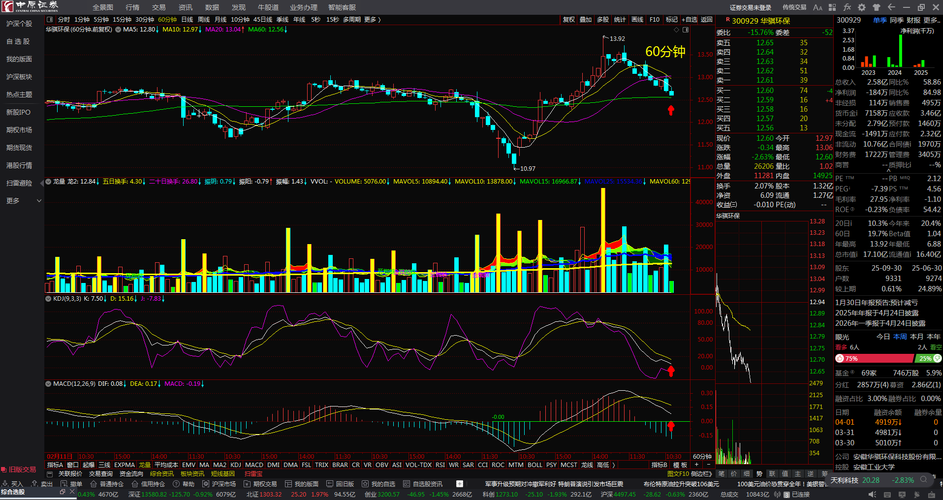943x500 pixels.
Task: Click 证券交易未登录 link
Action: (751, 7)
